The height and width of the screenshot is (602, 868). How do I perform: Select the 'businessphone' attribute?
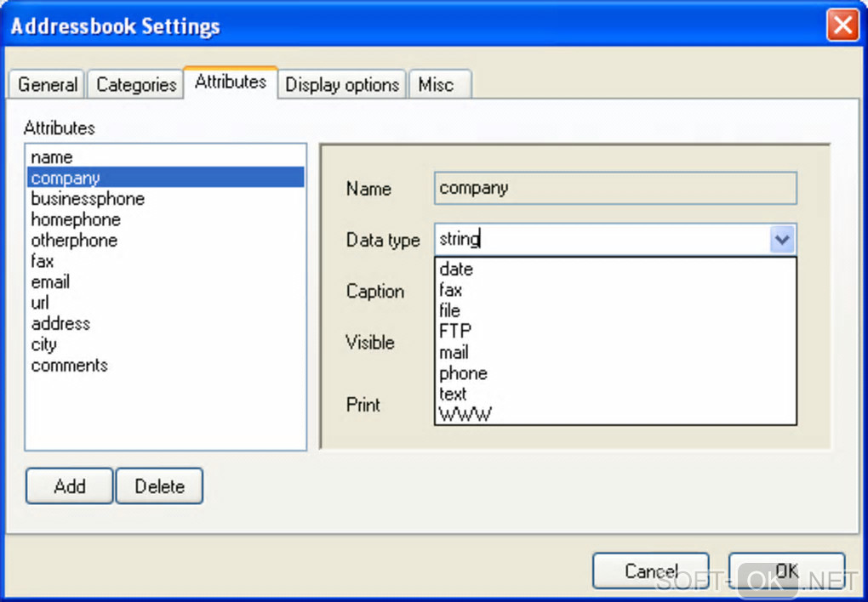(x=88, y=199)
